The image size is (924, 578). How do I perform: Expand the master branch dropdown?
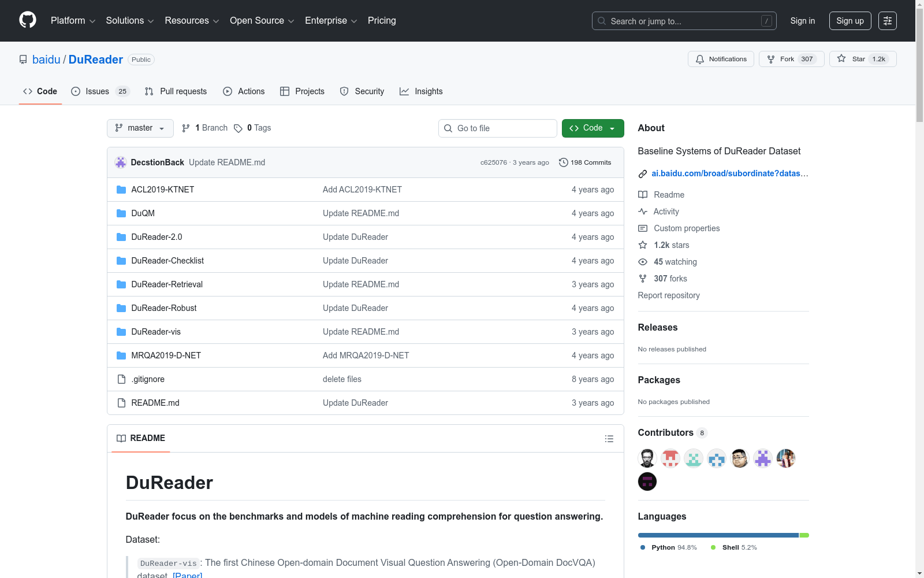tap(140, 128)
